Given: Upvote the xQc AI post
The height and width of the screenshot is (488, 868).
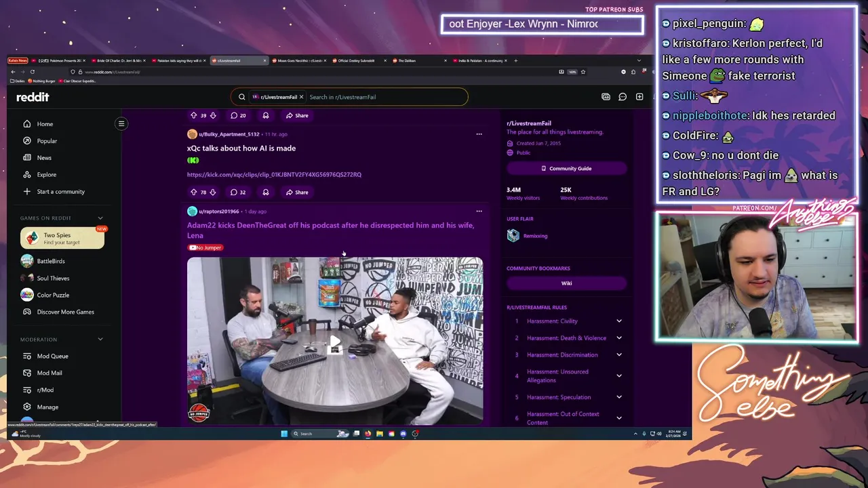Looking at the screenshot, I should click(193, 192).
